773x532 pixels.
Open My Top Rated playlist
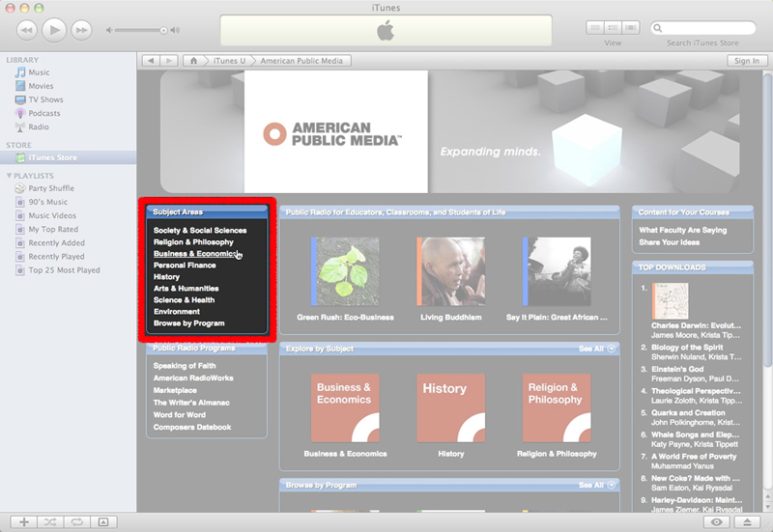(53, 230)
